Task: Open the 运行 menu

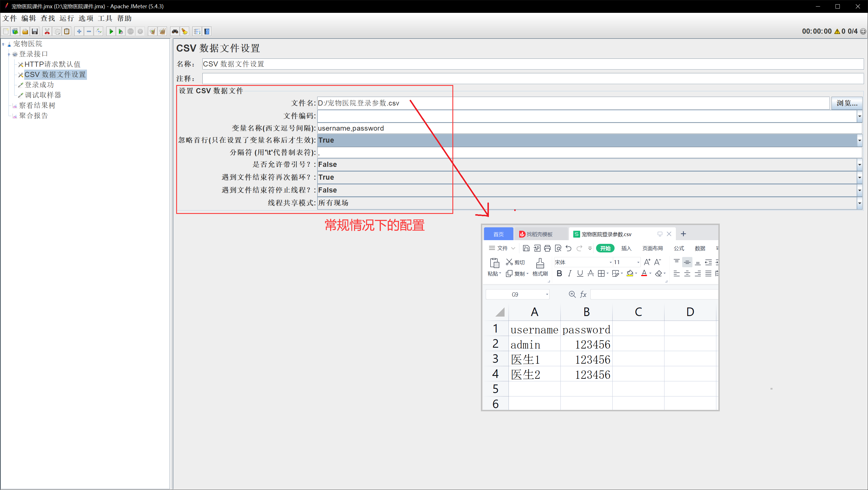Action: [66, 18]
